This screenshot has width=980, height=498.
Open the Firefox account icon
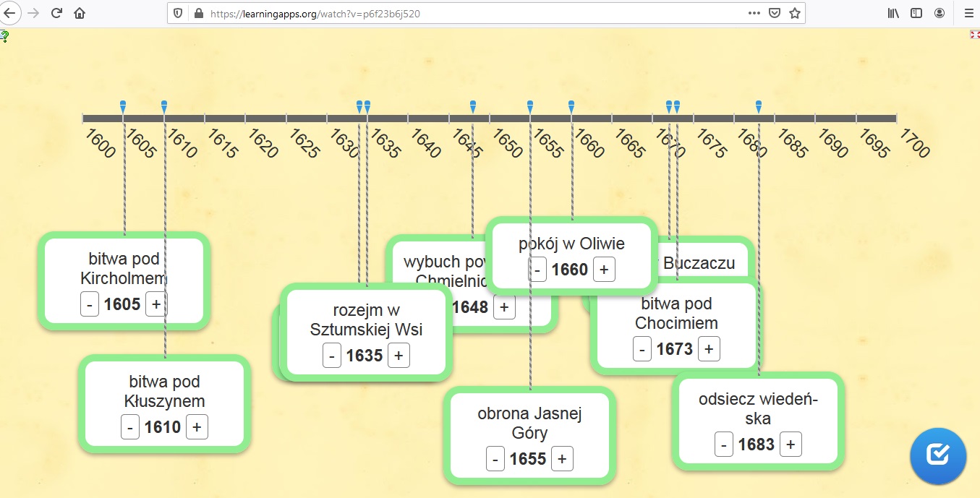[x=939, y=13]
